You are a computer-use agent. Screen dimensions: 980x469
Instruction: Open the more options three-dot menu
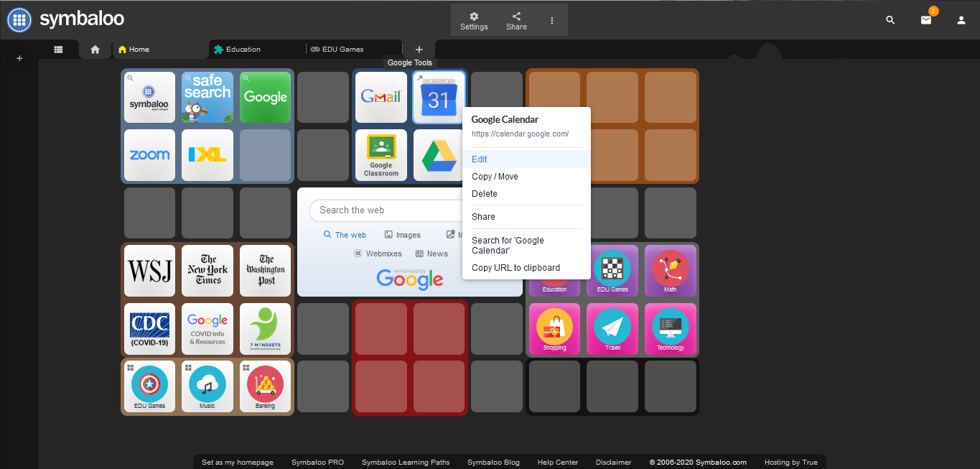tap(552, 20)
